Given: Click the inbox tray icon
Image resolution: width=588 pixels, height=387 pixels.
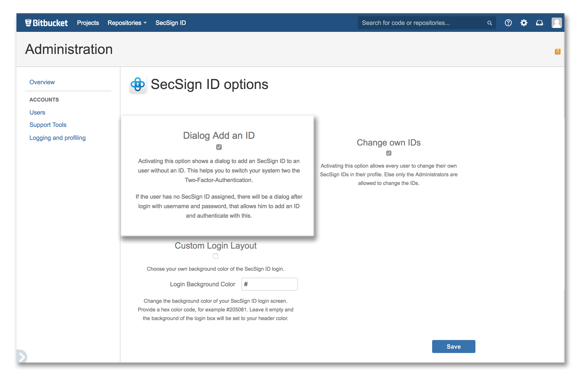Looking at the screenshot, I should pyautogui.click(x=540, y=23).
